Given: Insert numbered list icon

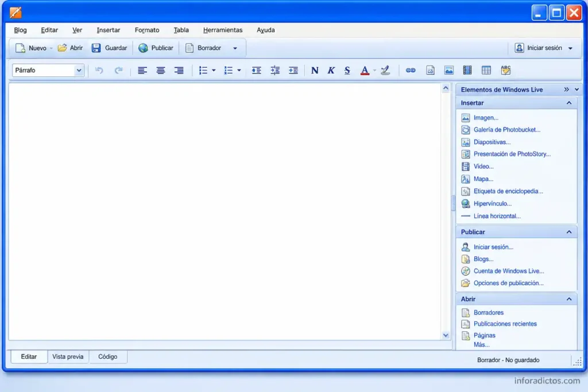Looking at the screenshot, I should [x=229, y=70].
